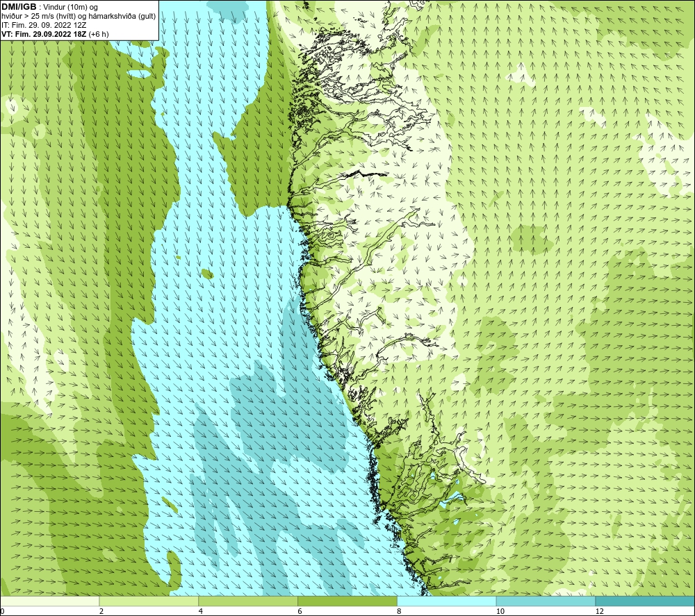Click the "4" scale label
Viewport: 695px width, 616px height.
pyautogui.click(x=201, y=611)
